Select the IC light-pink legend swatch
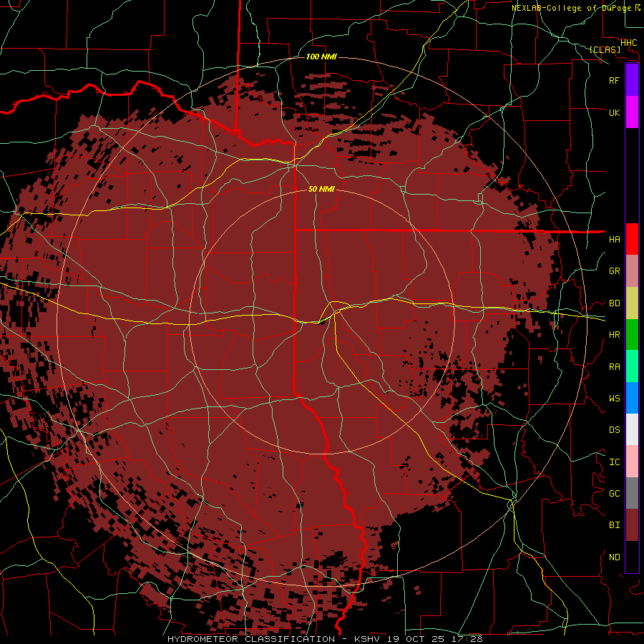644x644 pixels. click(632, 462)
